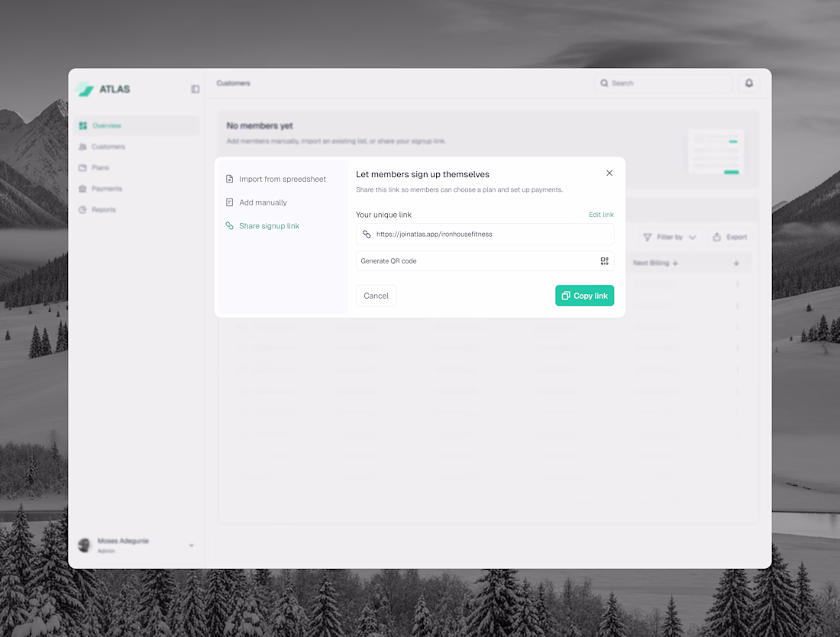The width and height of the screenshot is (840, 637).
Task: Click the Atlas logo icon
Action: click(x=85, y=89)
